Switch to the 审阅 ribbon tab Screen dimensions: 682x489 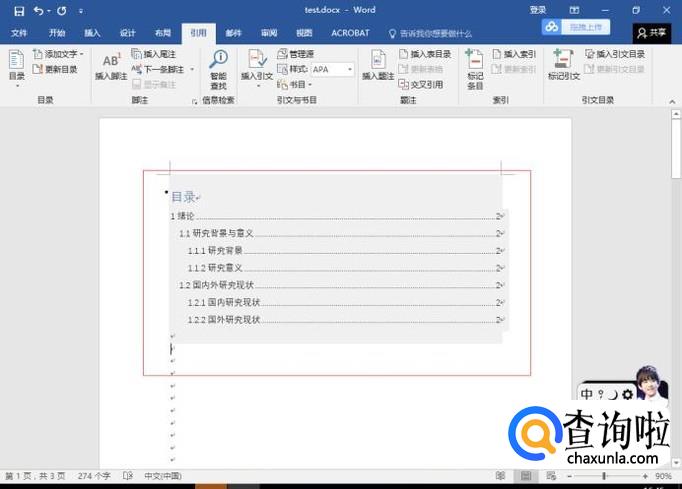[x=269, y=33]
